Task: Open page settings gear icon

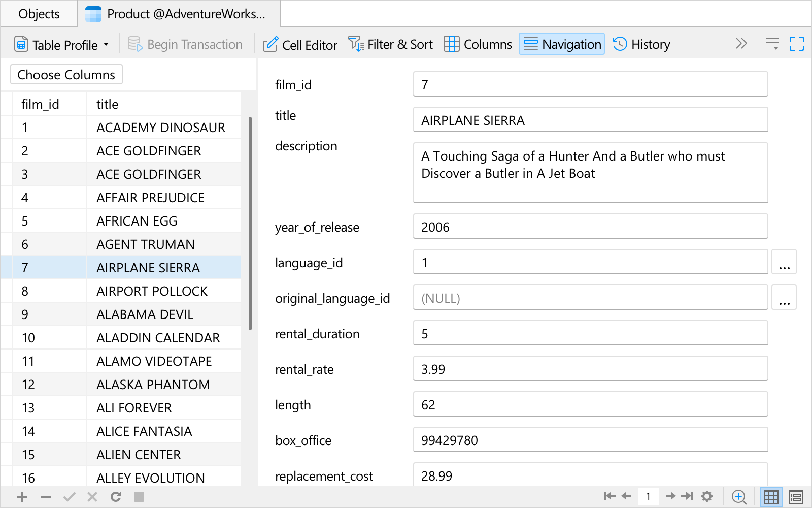Action: [x=707, y=496]
